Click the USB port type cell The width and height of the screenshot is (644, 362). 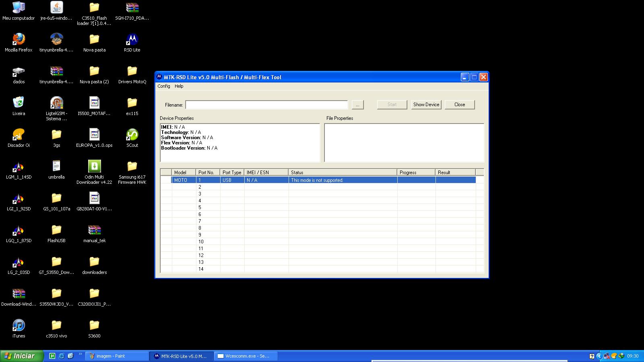(232, 180)
